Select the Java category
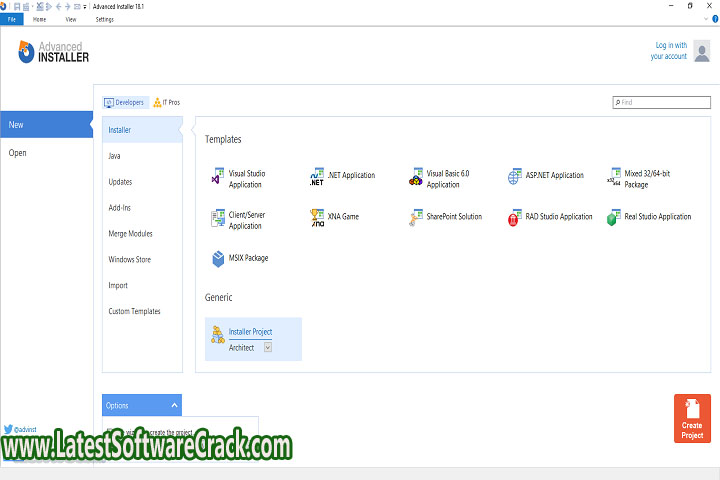Viewport: 720px width, 480px height. 114,156
